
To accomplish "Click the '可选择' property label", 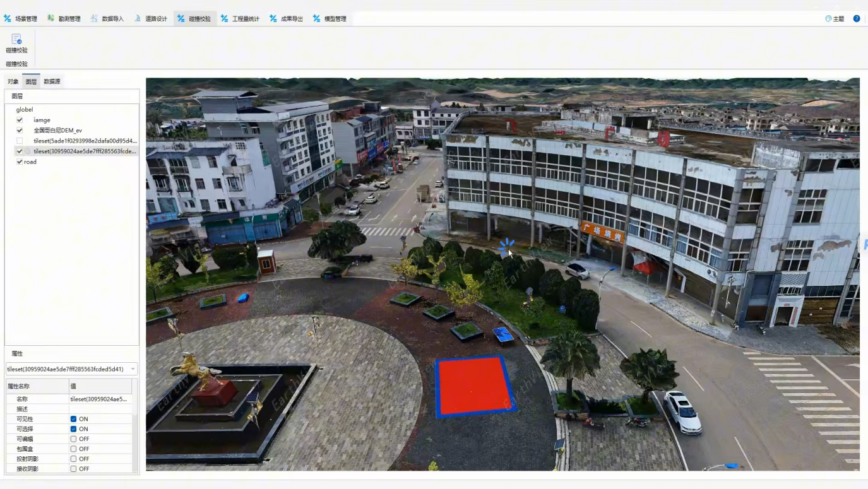I will pos(25,429).
